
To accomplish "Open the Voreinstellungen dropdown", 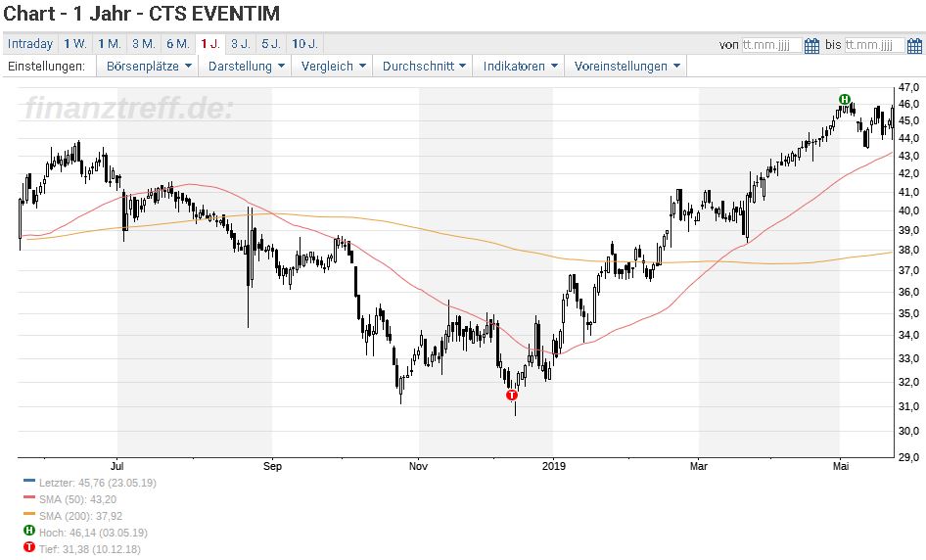I will (626, 67).
